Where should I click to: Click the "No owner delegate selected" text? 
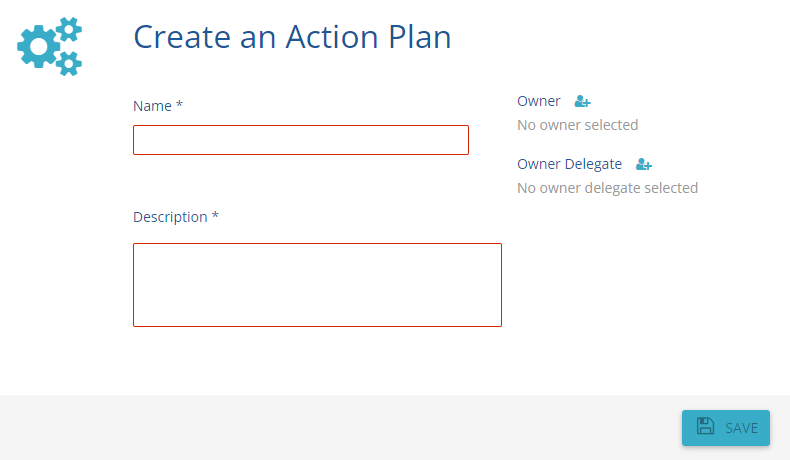coord(607,188)
